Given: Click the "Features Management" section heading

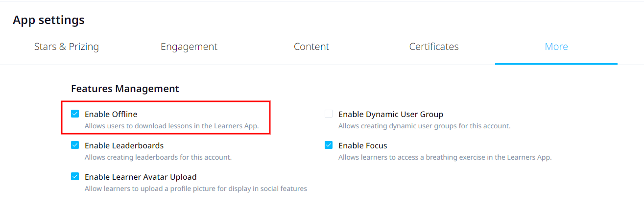Looking at the screenshot, I should [x=125, y=89].
